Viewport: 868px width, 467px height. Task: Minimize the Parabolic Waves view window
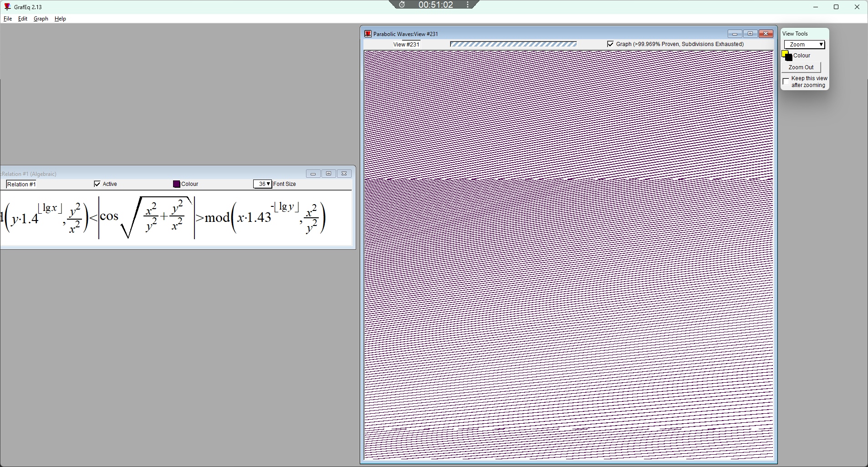coord(735,34)
